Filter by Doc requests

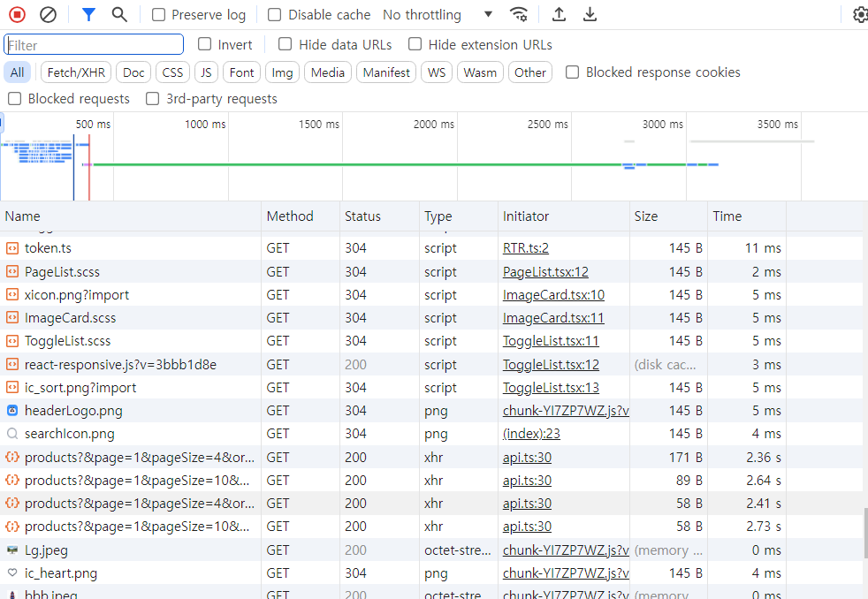(133, 72)
